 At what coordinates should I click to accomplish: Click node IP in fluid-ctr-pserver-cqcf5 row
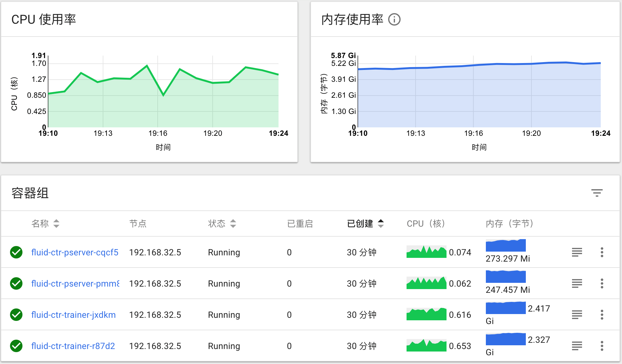point(155,252)
